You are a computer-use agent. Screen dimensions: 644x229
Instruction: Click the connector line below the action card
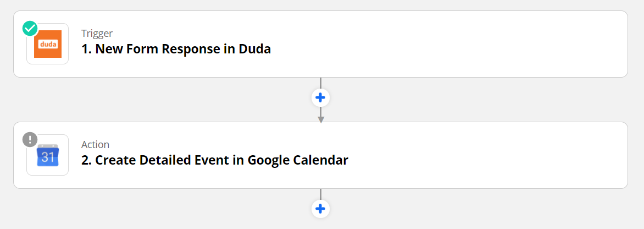click(320, 194)
